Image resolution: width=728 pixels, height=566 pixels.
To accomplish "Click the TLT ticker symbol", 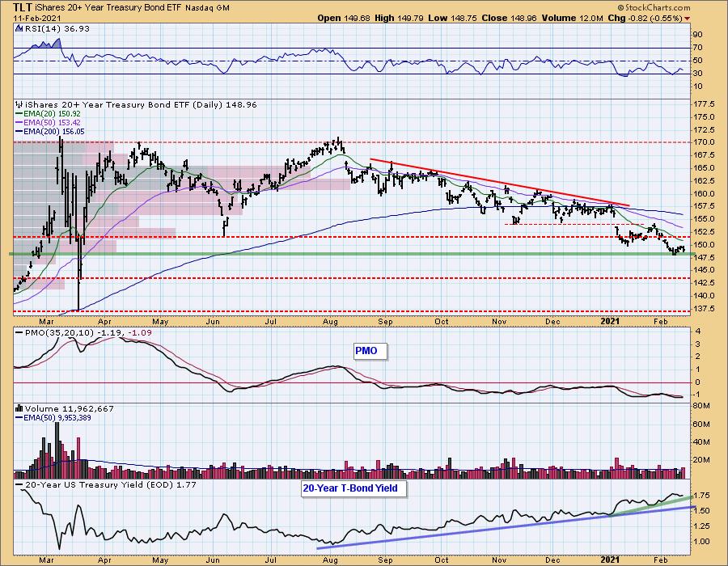I will [23, 7].
